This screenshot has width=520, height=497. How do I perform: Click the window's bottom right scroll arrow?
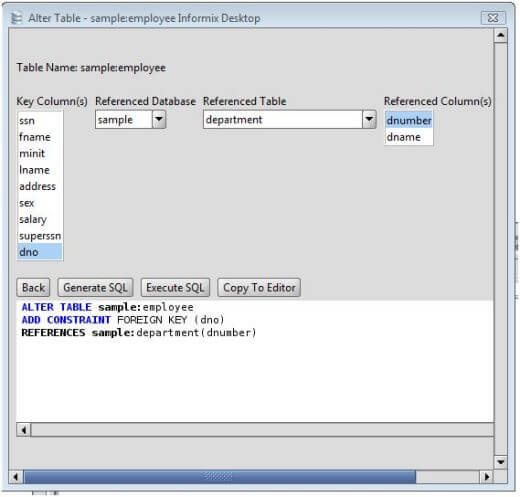tap(486, 477)
